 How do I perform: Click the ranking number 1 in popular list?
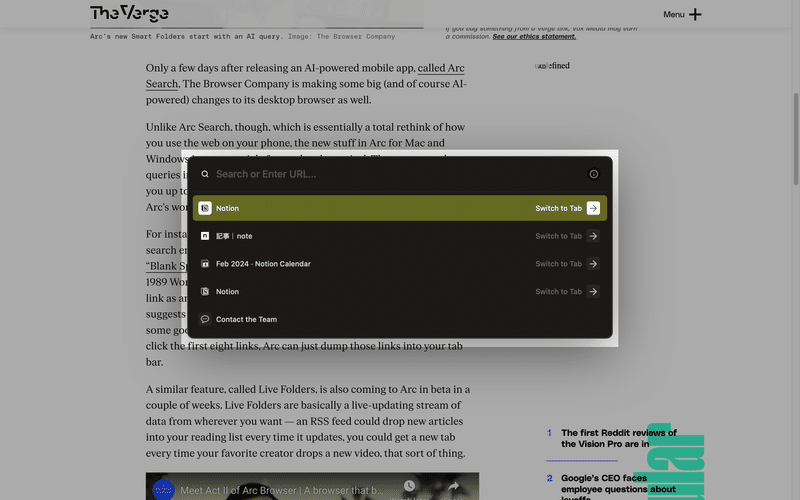coord(549,433)
